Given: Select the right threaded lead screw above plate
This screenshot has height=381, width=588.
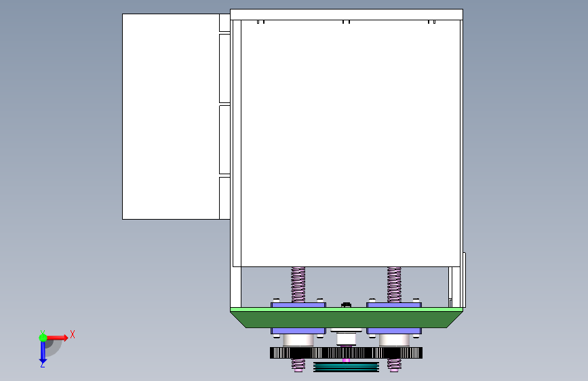Looking at the screenshot, I should [394, 285].
